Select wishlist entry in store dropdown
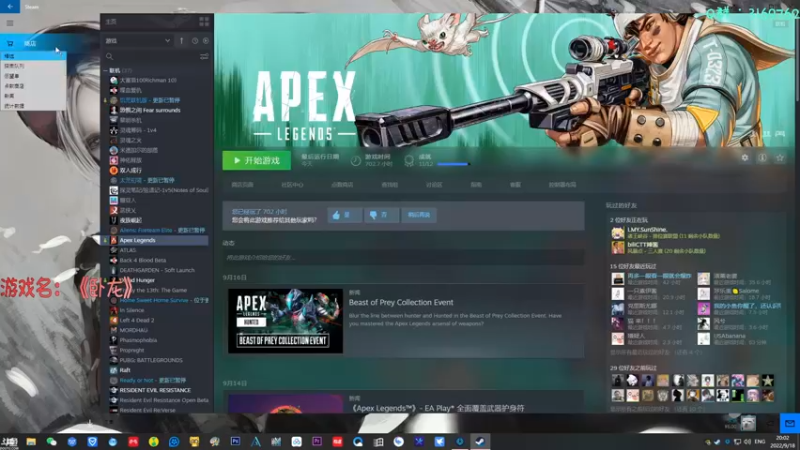 pyautogui.click(x=33, y=76)
